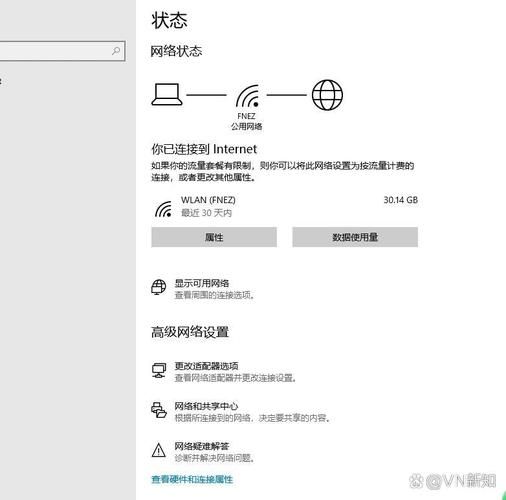This screenshot has width=506, height=500.
Task: Click the 更改适配器选项 adapter icon
Action: pos(159,370)
